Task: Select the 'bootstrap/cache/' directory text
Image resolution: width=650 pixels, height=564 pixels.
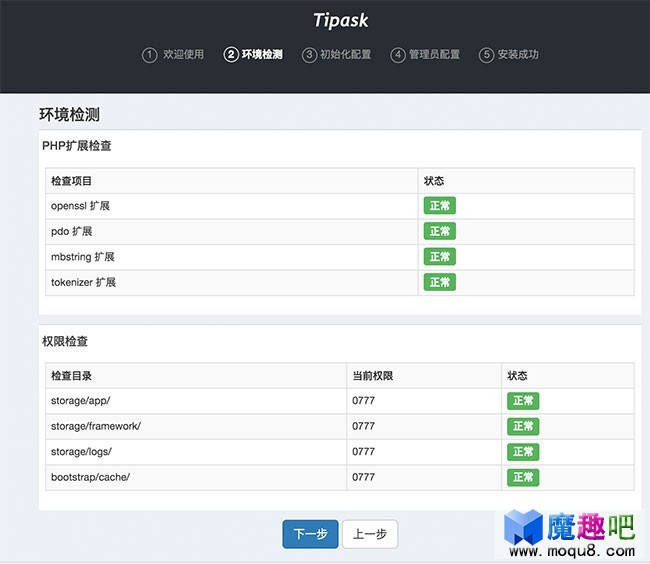Action: pos(90,477)
